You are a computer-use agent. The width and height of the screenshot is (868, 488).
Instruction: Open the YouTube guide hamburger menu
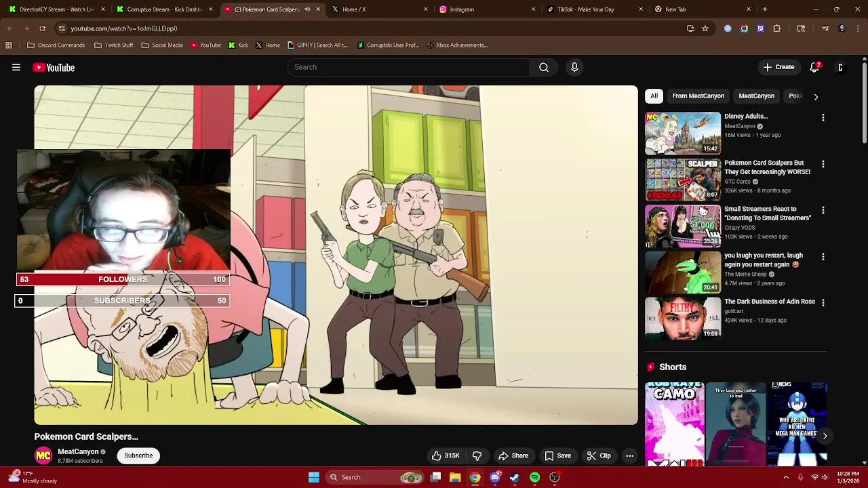click(x=16, y=67)
